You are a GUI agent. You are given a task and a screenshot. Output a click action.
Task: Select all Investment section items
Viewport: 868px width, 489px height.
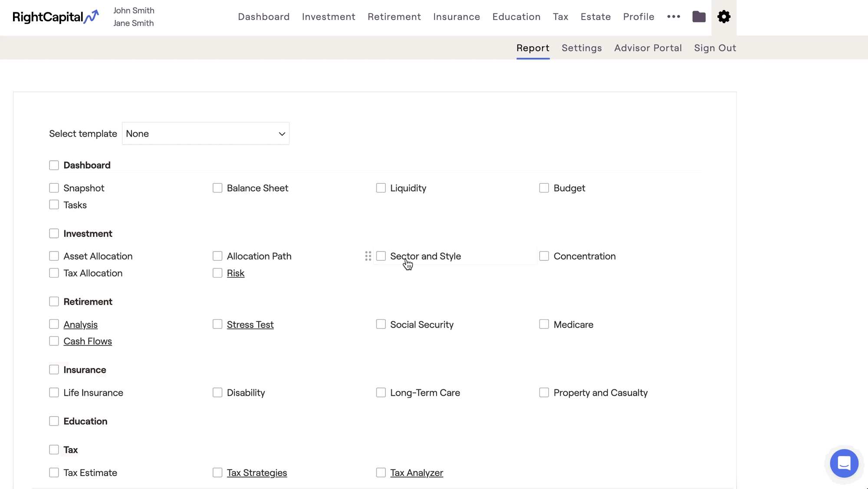click(x=54, y=233)
